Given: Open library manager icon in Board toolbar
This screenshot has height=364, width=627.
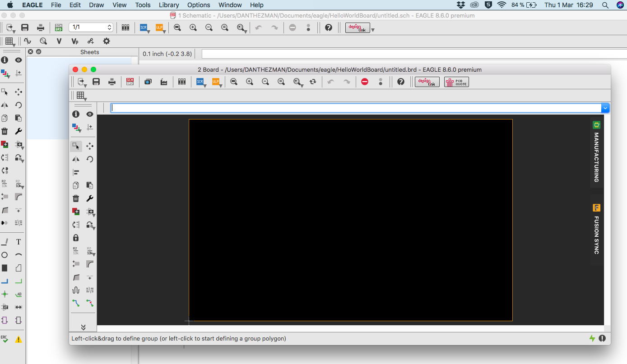Looking at the screenshot, I should click(x=182, y=82).
